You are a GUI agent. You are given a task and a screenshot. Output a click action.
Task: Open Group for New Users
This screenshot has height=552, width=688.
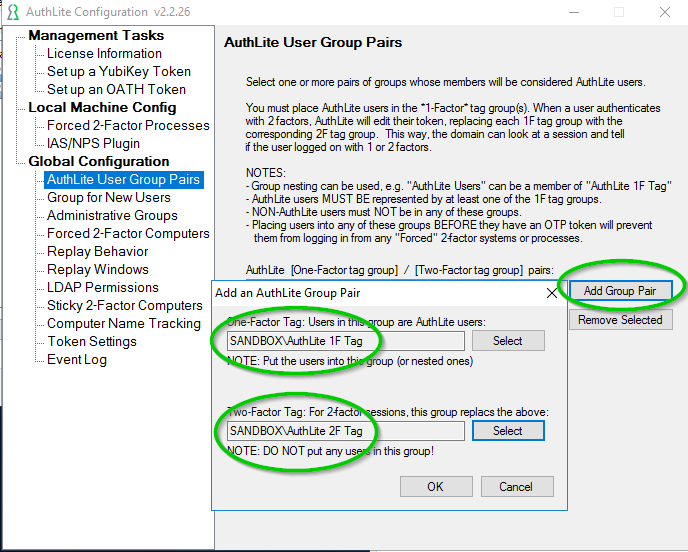point(109,197)
